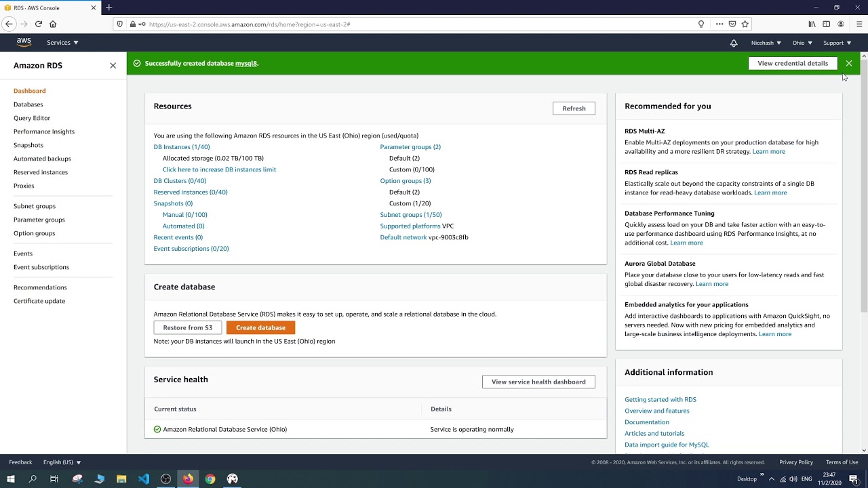The height and width of the screenshot is (488, 868).
Task: Open Databases in the sidebar
Action: click(x=28, y=104)
